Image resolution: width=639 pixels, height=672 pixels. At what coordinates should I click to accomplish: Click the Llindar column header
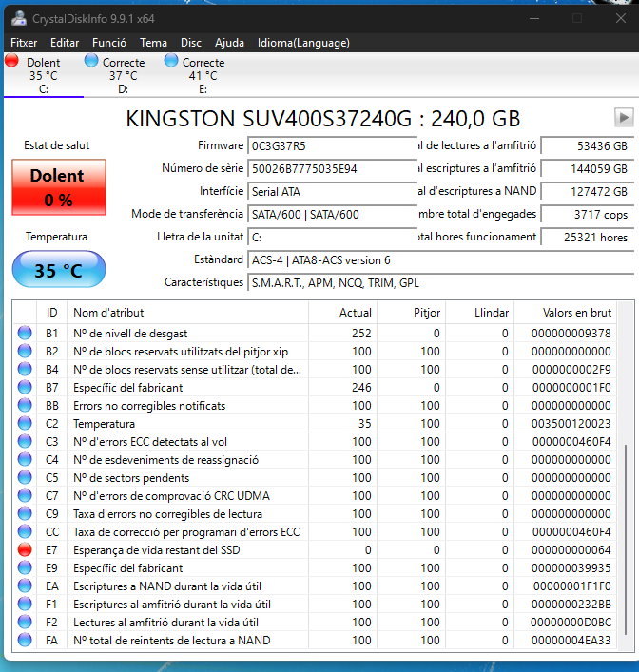tap(480, 313)
